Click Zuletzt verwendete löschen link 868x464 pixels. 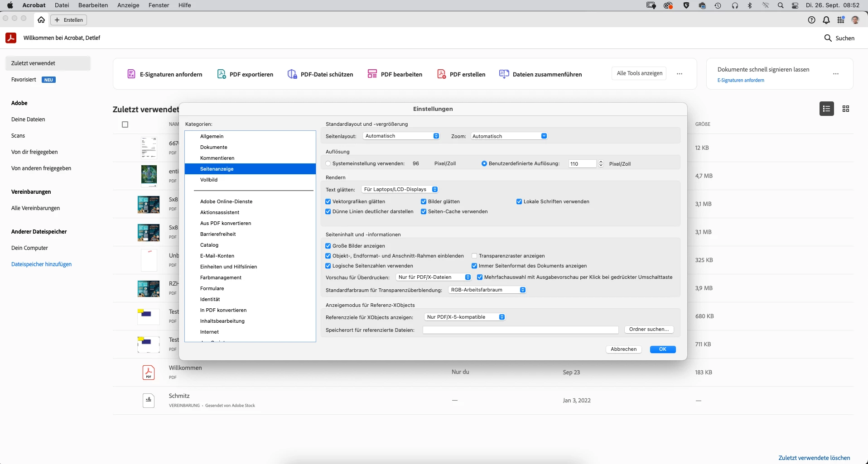coord(814,458)
